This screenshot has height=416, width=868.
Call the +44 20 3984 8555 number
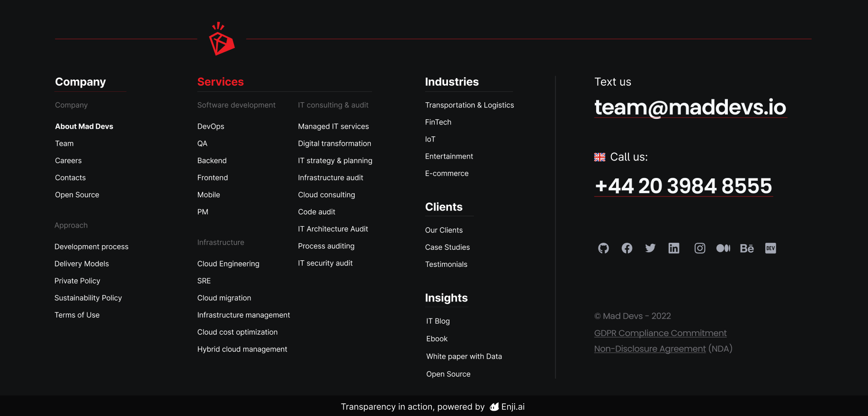pyautogui.click(x=683, y=186)
